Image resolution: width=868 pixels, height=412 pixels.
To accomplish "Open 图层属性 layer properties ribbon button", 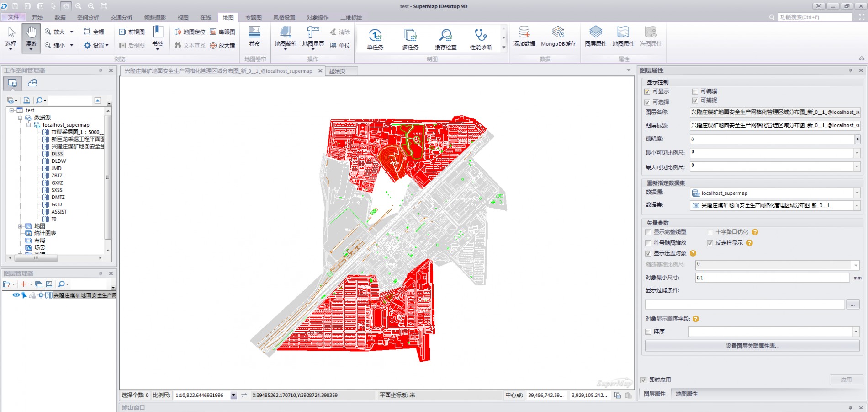I will (596, 37).
